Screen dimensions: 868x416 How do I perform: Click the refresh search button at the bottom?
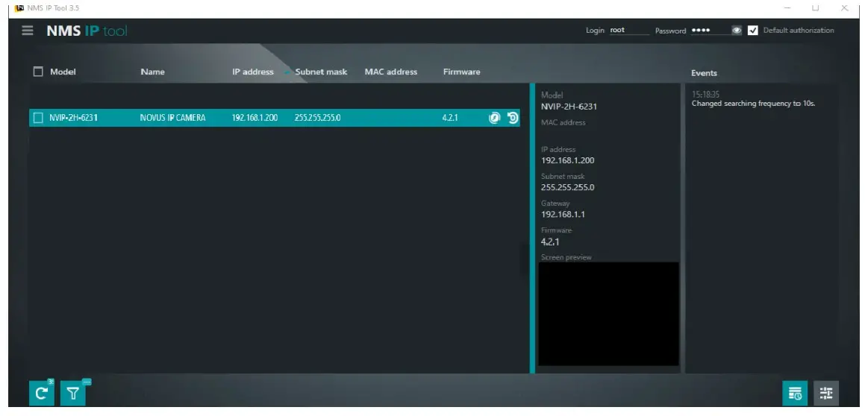[x=42, y=394]
